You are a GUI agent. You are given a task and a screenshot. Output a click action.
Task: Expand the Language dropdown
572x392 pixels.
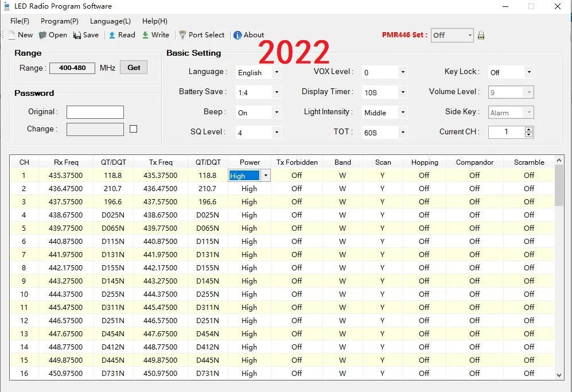click(277, 72)
